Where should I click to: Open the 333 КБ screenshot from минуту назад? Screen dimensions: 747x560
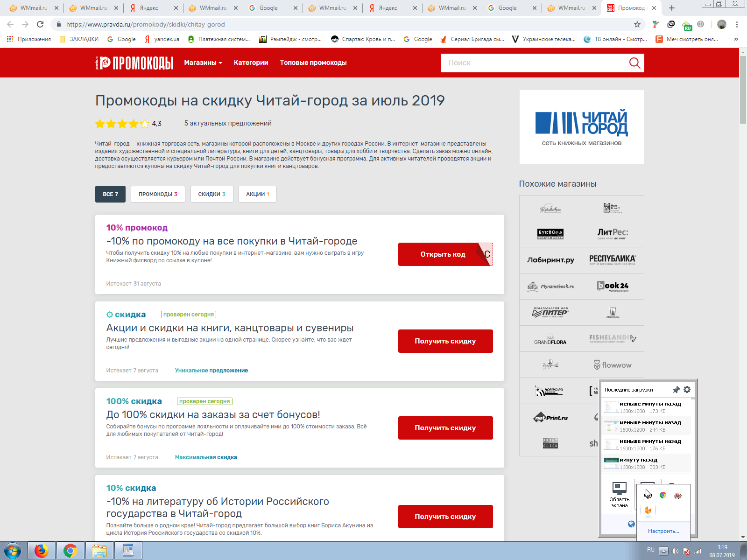[x=646, y=463]
